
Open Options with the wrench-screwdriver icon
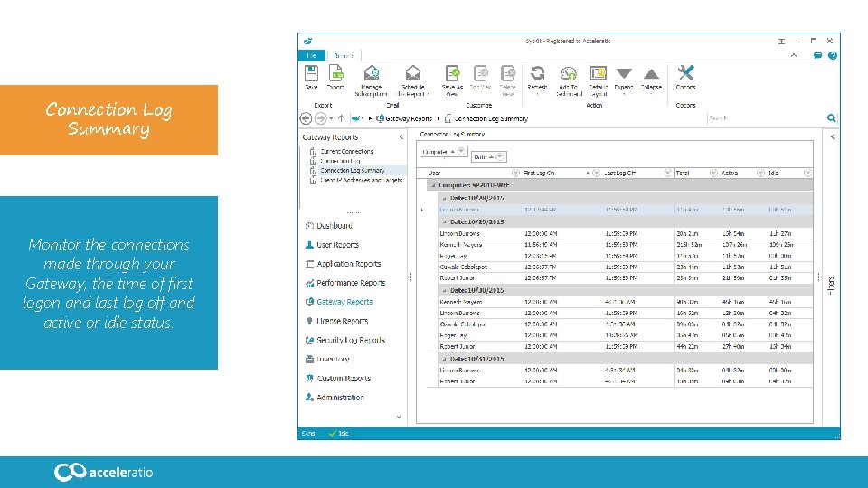click(x=685, y=73)
